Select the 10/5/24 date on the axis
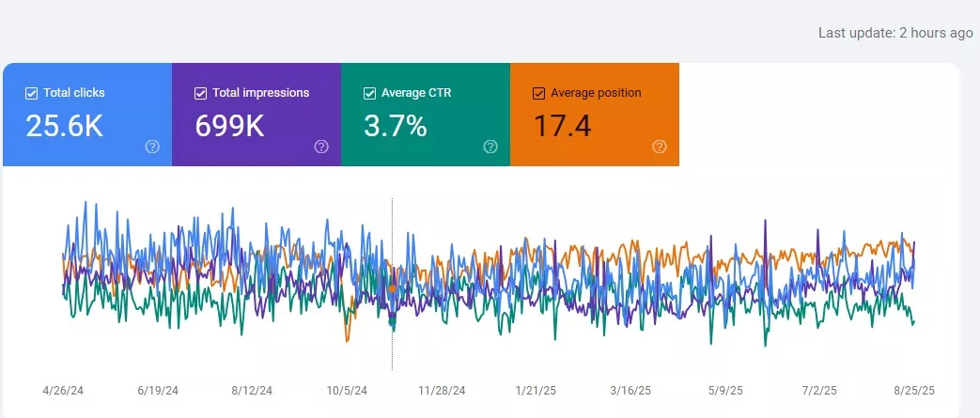980x418 pixels. click(346, 390)
